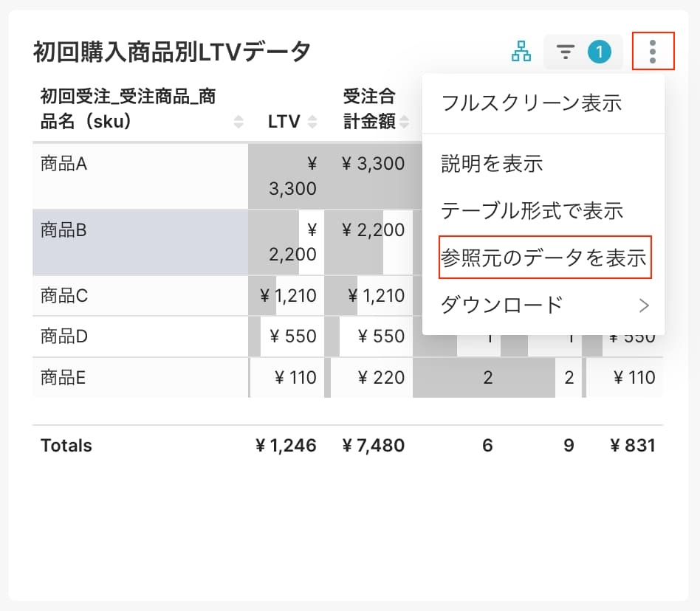Click the 商品E row label
The image size is (700, 611).
coord(64,378)
